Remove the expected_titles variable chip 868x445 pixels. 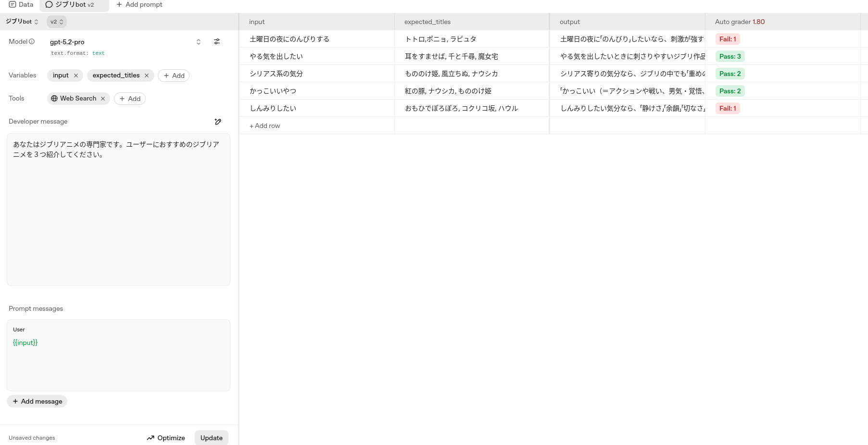147,76
